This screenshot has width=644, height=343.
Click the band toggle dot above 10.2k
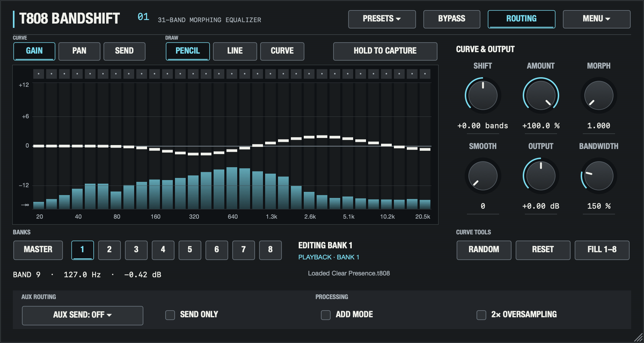tap(386, 74)
